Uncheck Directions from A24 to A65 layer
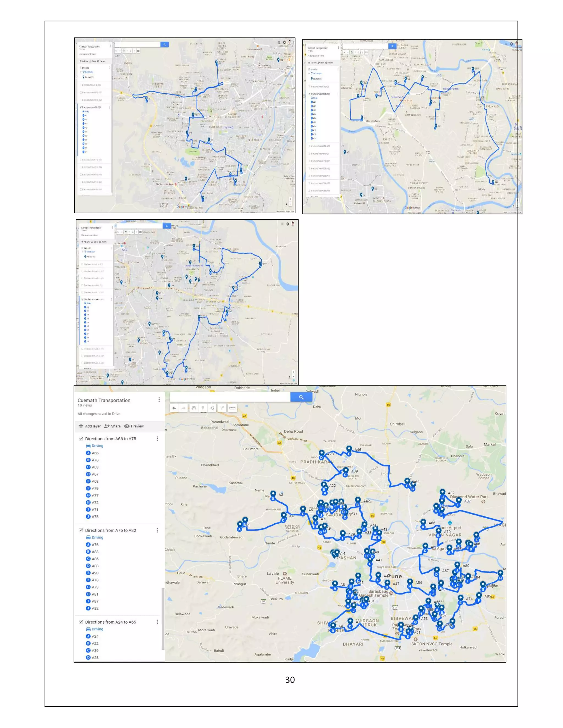The width and height of the screenshot is (563, 728). tap(81, 622)
